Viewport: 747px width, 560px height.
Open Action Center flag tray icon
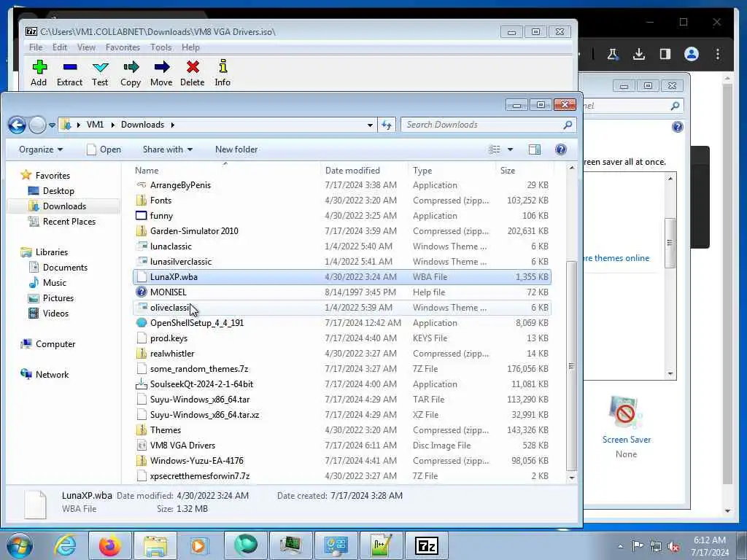(x=638, y=545)
